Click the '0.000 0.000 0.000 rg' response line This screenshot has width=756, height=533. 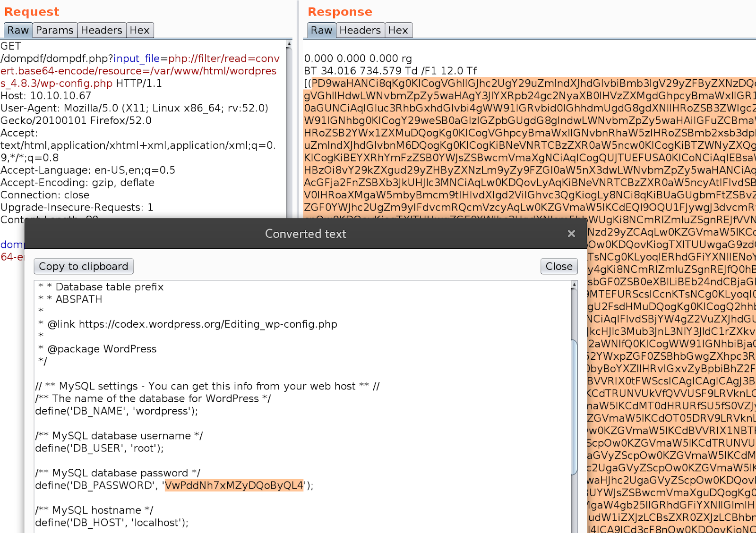coord(358,59)
